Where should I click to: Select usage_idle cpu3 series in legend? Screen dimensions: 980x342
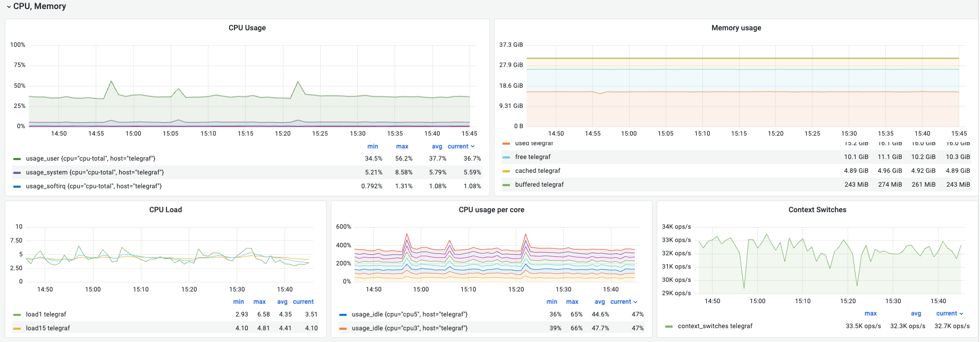click(x=409, y=328)
